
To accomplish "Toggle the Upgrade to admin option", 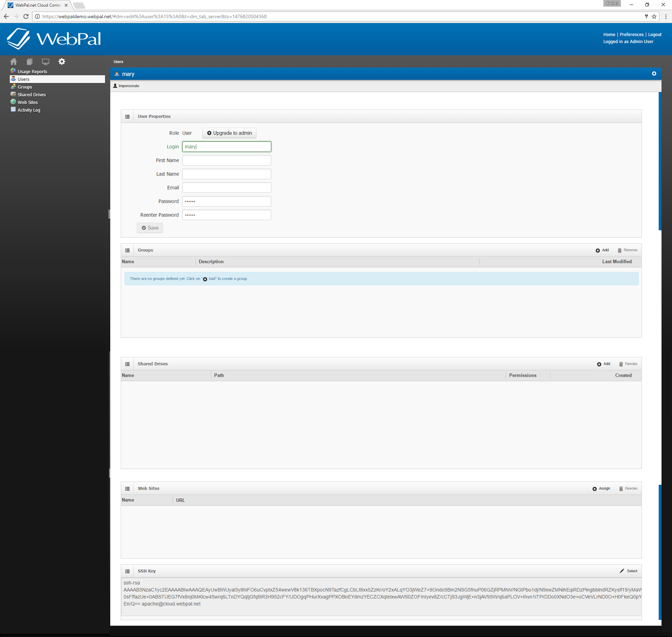I will (x=229, y=133).
